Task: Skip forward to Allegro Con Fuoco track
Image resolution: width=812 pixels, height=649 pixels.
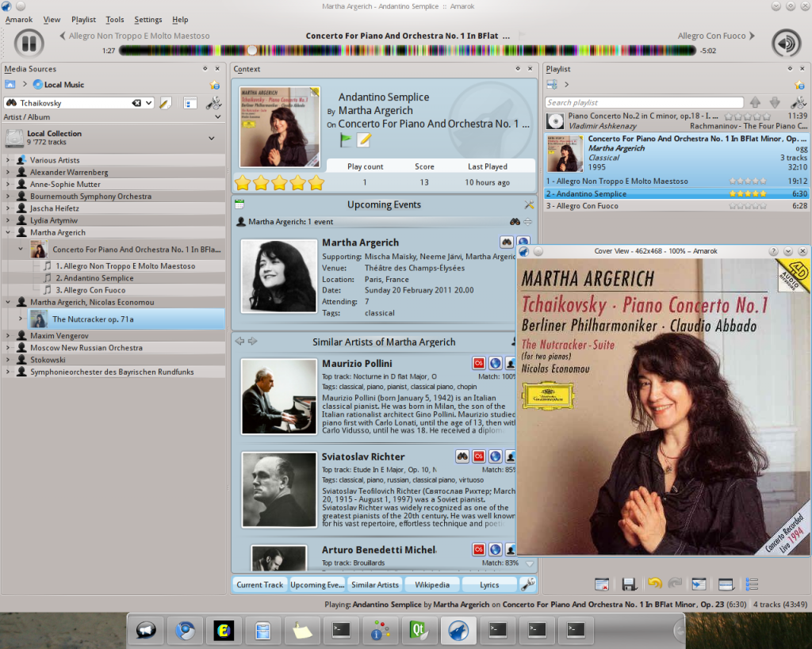Action: [x=716, y=36]
